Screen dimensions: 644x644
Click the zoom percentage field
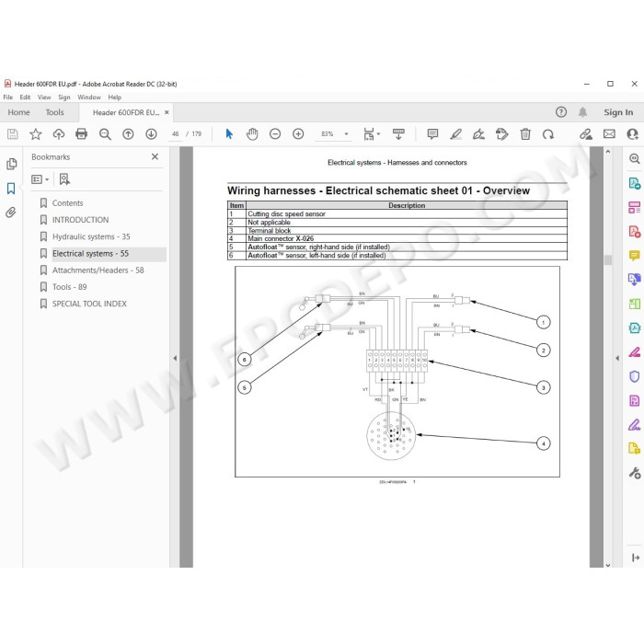(x=328, y=134)
